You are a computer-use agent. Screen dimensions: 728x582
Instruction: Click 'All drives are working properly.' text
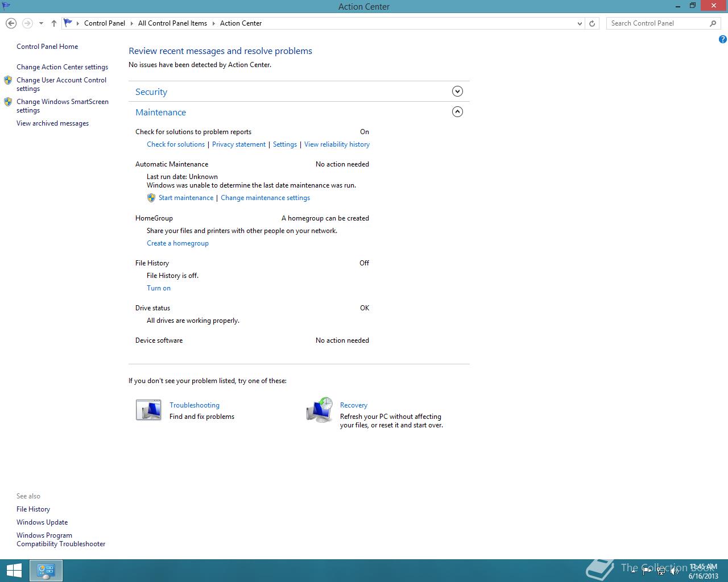click(x=193, y=321)
